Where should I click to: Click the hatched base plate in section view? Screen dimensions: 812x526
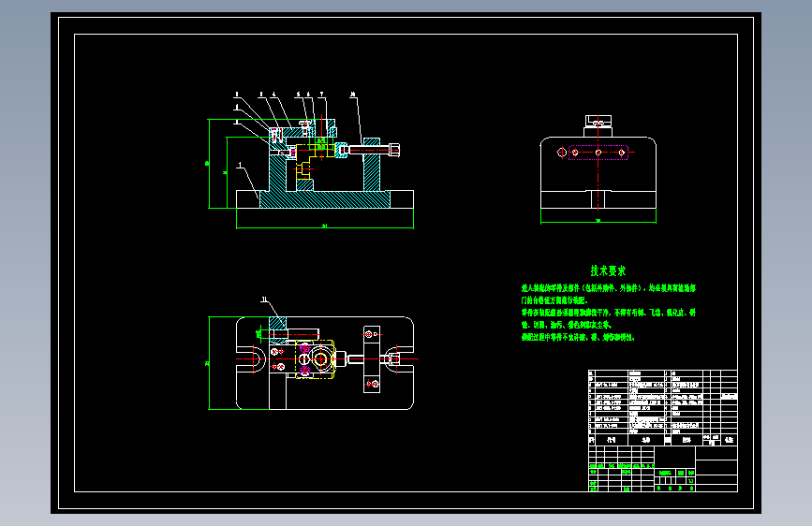click(325, 199)
